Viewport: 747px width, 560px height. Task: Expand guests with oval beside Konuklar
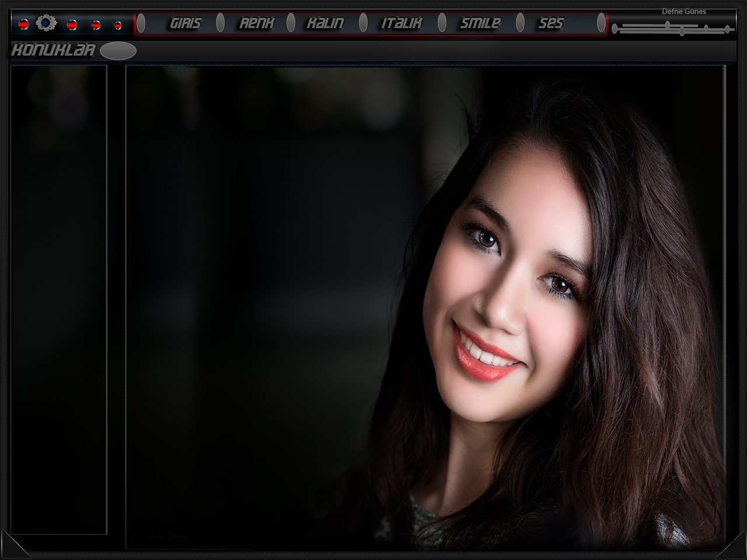[118, 51]
